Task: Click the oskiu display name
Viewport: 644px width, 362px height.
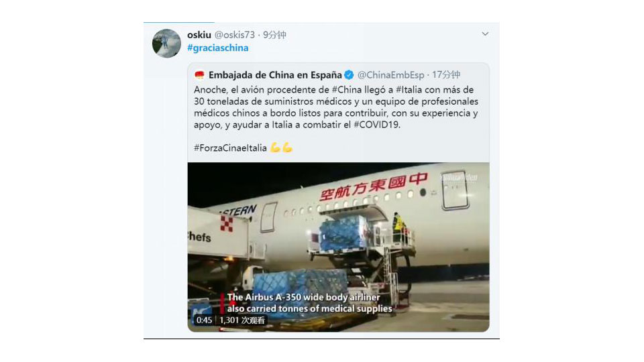Action: coord(199,35)
